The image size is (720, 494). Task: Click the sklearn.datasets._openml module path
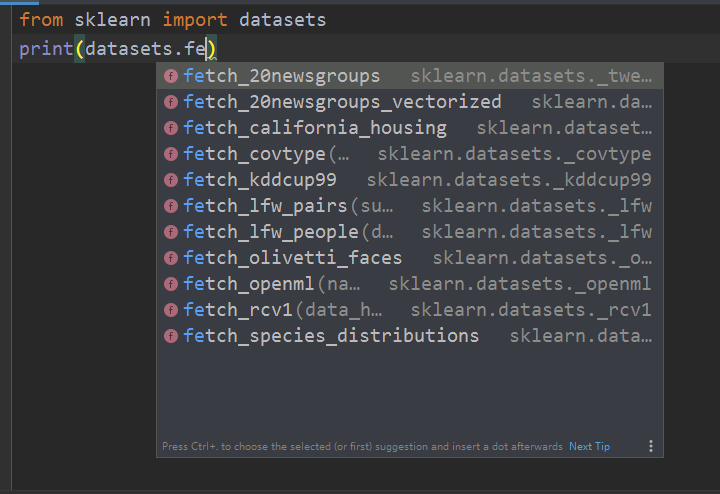[520, 284]
